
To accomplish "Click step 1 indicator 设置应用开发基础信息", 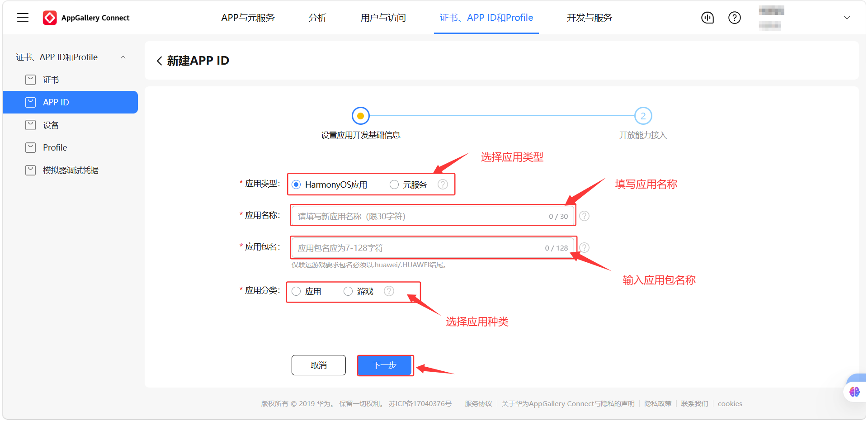I will coord(360,116).
